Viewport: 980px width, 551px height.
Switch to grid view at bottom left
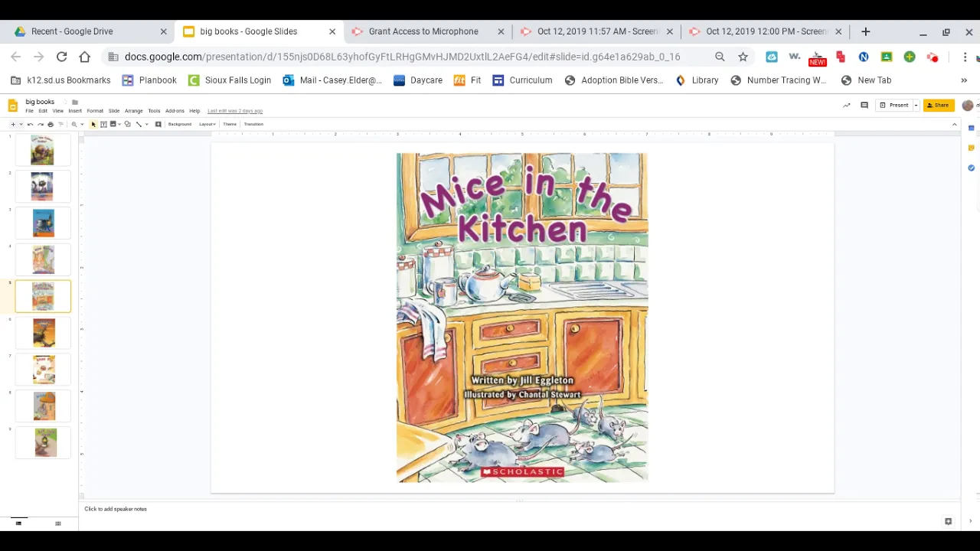point(57,523)
